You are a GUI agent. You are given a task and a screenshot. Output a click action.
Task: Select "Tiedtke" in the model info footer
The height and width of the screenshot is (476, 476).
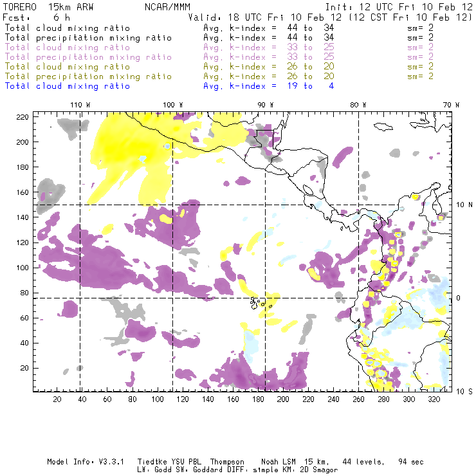point(152,462)
